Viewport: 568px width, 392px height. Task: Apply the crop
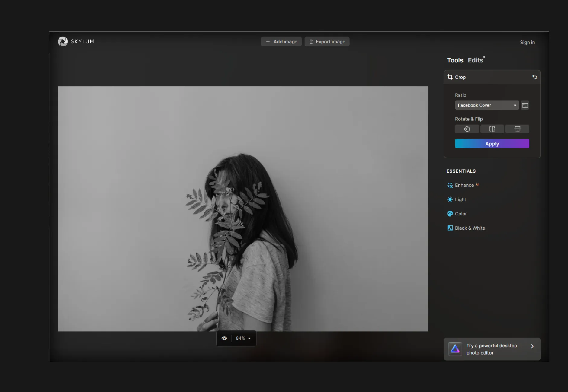pos(492,144)
